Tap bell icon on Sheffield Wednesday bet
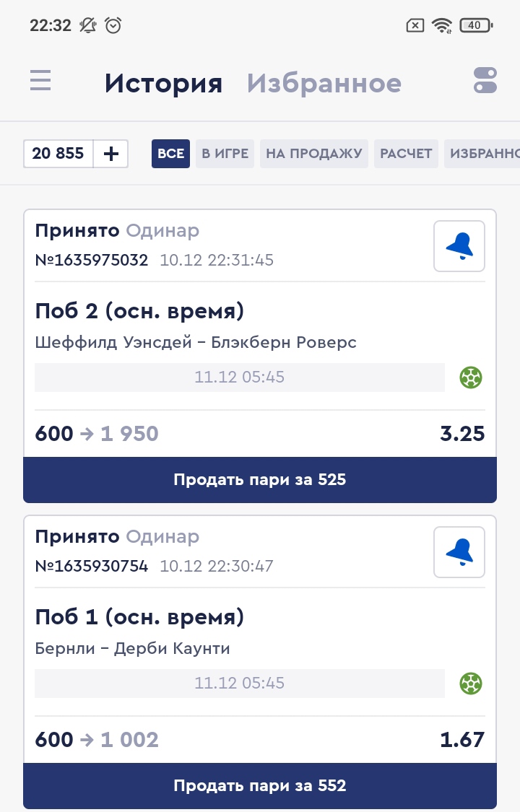This screenshot has width=520, height=812. (x=459, y=246)
